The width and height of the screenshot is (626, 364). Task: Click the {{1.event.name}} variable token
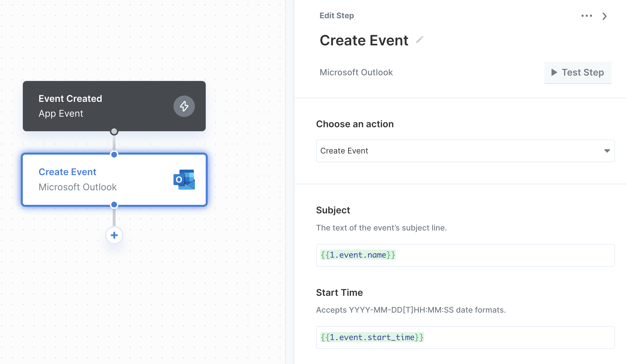358,255
